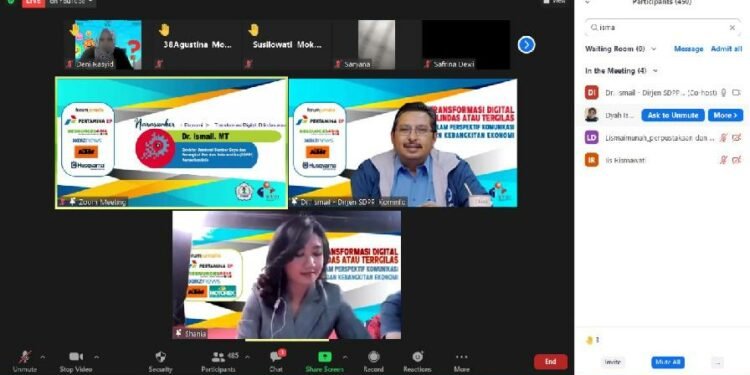Open More menu for Dyah participant
This screenshot has height=375, width=750.
tap(725, 115)
